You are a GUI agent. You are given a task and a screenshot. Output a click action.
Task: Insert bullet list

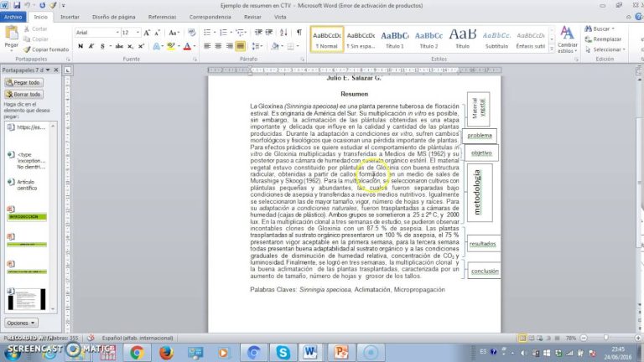point(207,33)
